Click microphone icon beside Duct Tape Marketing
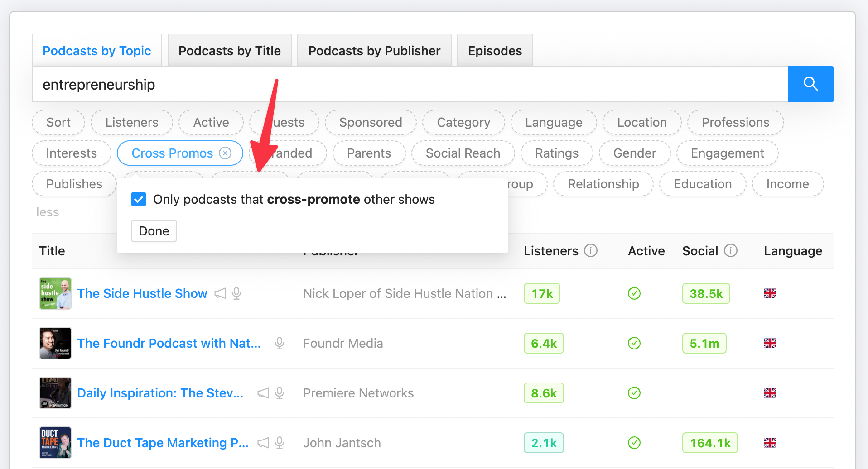 (x=280, y=443)
